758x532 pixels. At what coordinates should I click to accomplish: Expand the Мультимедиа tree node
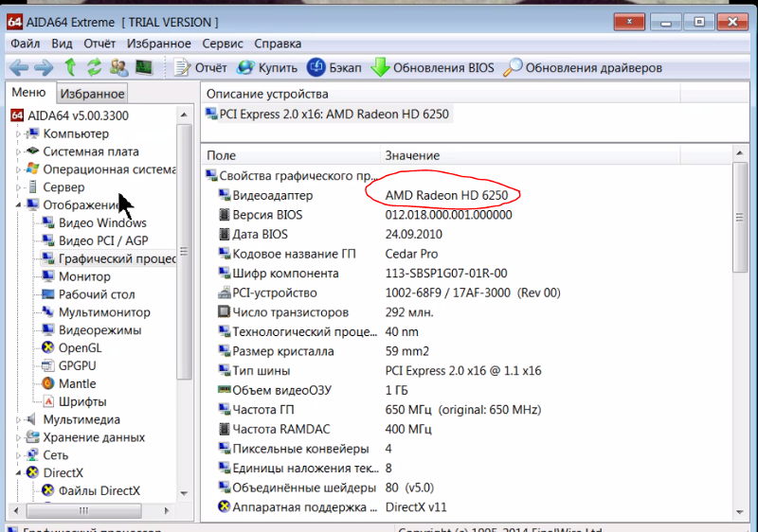pyautogui.click(x=18, y=419)
